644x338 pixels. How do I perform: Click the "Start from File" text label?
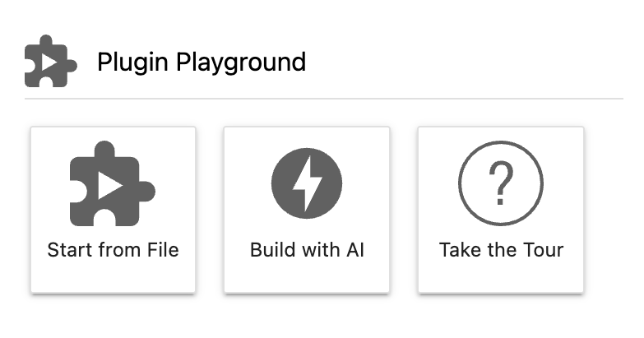113,250
